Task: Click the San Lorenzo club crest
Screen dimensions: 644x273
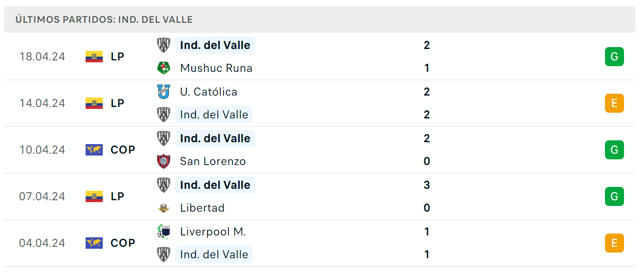Action: (x=164, y=161)
